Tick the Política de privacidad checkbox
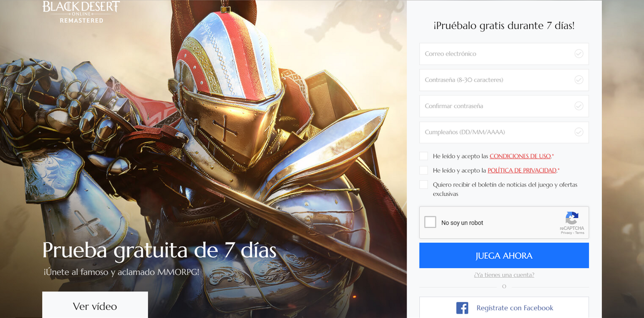Viewport: 644px width, 318px height. pos(424,170)
